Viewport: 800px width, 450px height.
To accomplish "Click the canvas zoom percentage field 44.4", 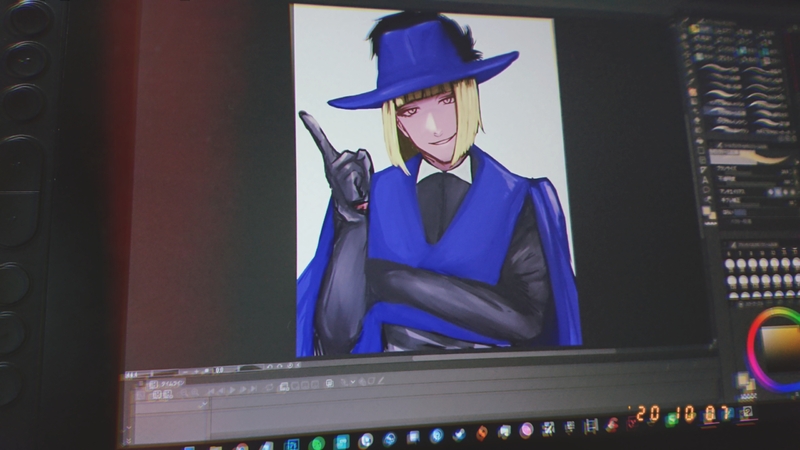I will (x=132, y=375).
